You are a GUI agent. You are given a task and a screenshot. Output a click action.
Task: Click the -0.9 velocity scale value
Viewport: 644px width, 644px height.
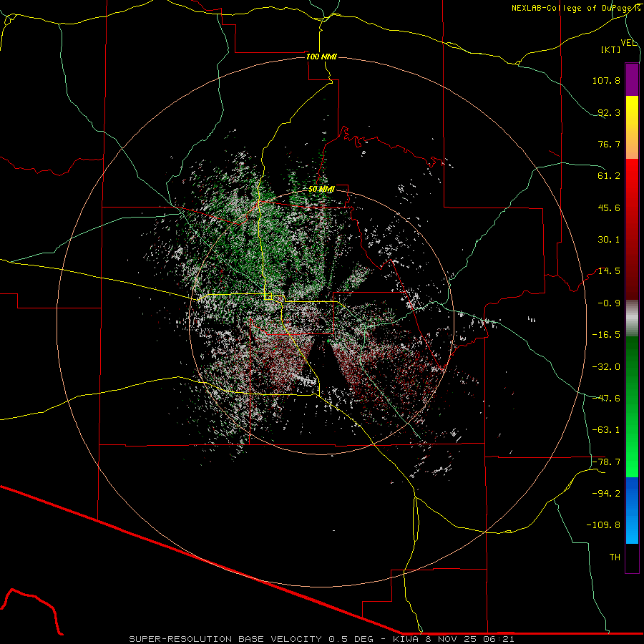[609, 303]
